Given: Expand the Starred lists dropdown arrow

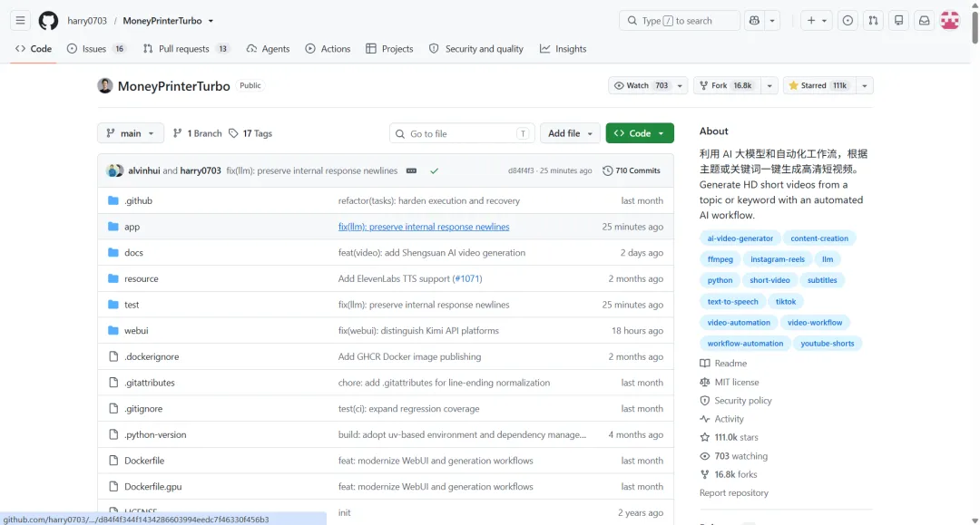Looking at the screenshot, I should pyautogui.click(x=865, y=85).
